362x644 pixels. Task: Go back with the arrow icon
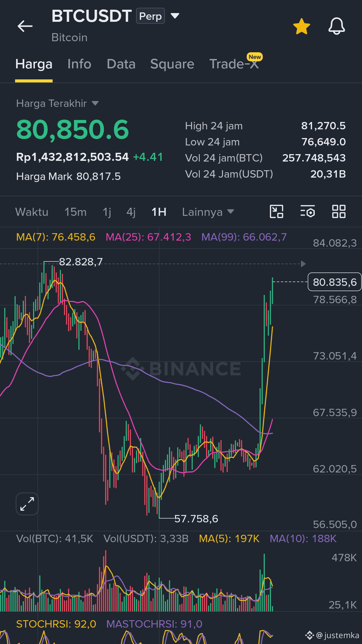click(x=25, y=26)
